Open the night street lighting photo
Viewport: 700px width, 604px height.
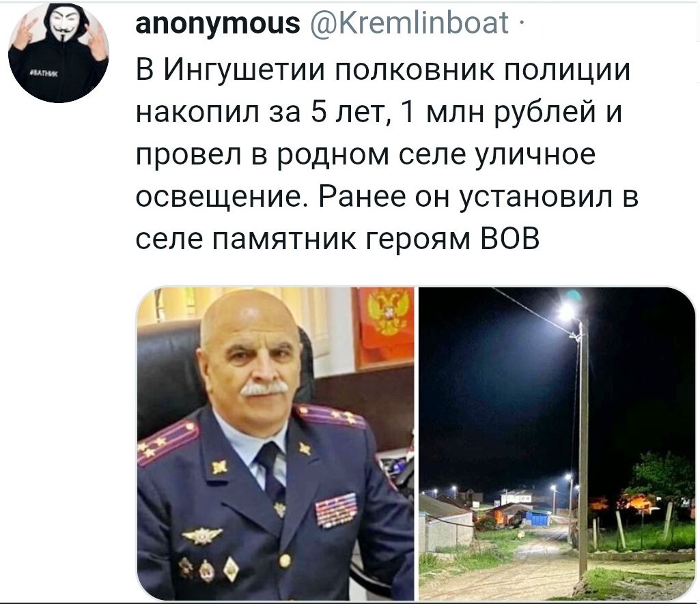[557, 444]
